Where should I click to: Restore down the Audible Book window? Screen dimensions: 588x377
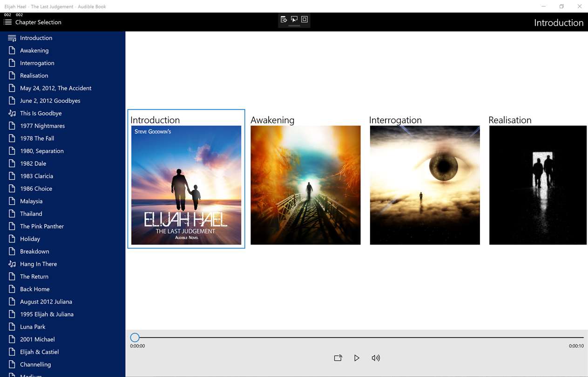pos(561,6)
